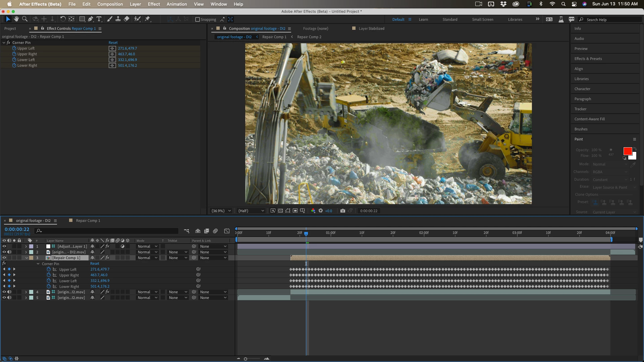644x362 pixels.
Task: Hide the Repair Comp 1 layer
Action: (4, 258)
